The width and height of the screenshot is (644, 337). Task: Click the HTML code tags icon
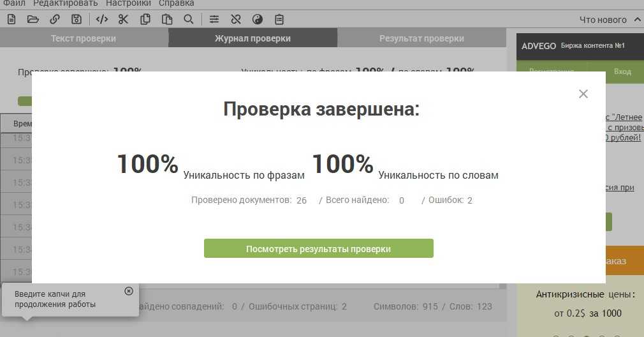click(x=101, y=19)
